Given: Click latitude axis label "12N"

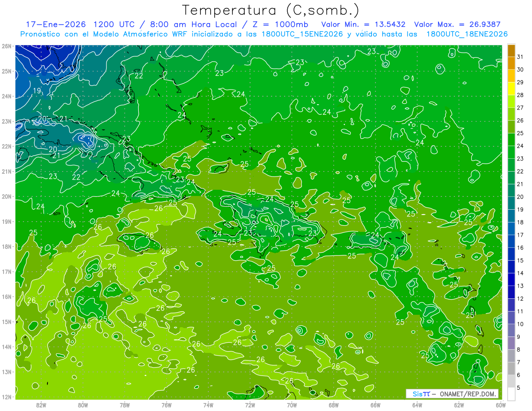Looking at the screenshot, I should (x=7, y=397).
